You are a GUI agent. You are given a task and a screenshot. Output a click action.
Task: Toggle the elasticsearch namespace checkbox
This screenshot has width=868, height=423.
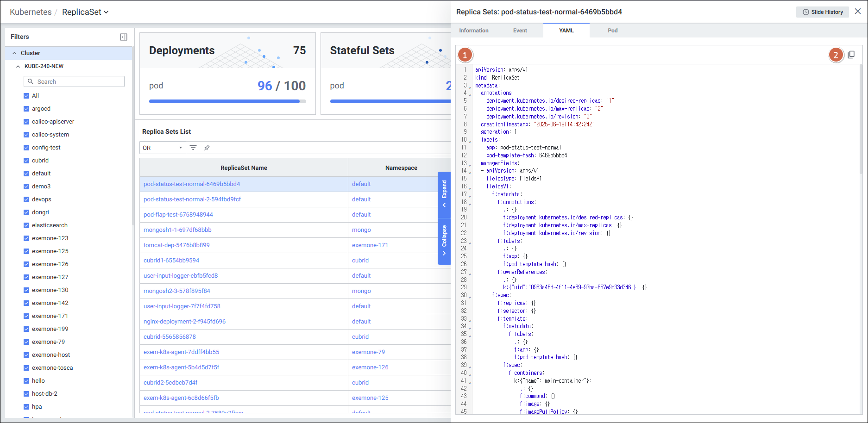coord(26,225)
